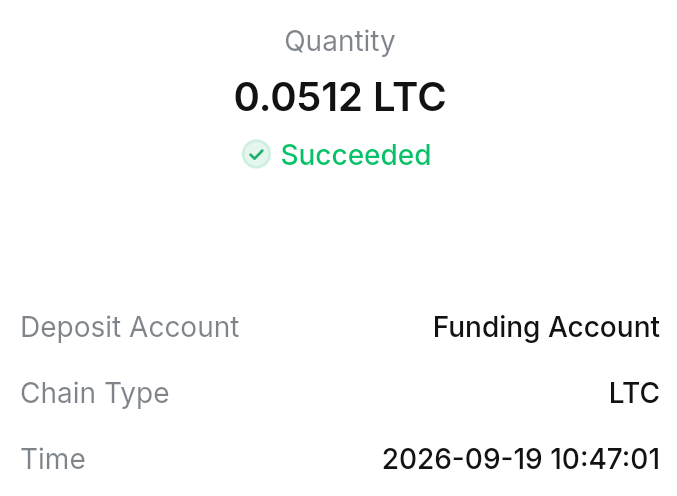Click the word Account after Funding
Viewport: 677px width, 496px height.
point(604,327)
